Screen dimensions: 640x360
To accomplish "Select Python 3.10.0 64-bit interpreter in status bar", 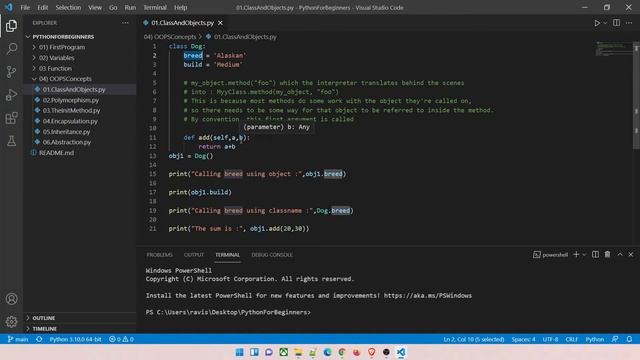I will point(76,339).
